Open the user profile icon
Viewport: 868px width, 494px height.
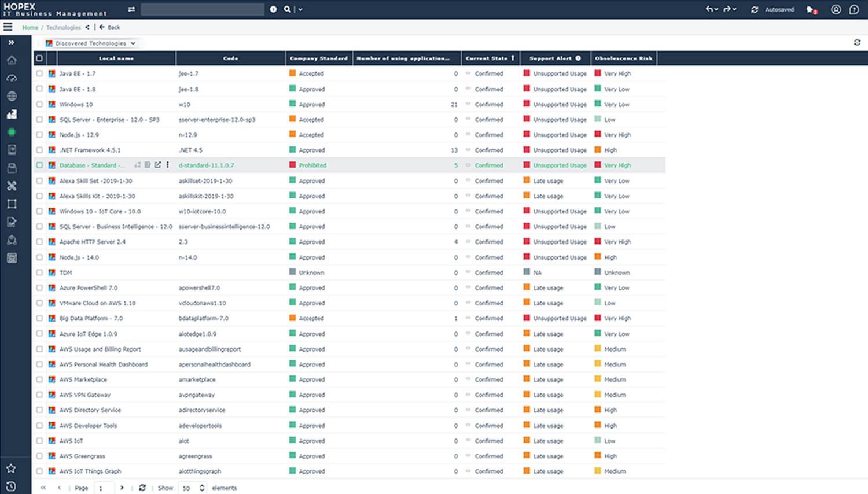836,9
